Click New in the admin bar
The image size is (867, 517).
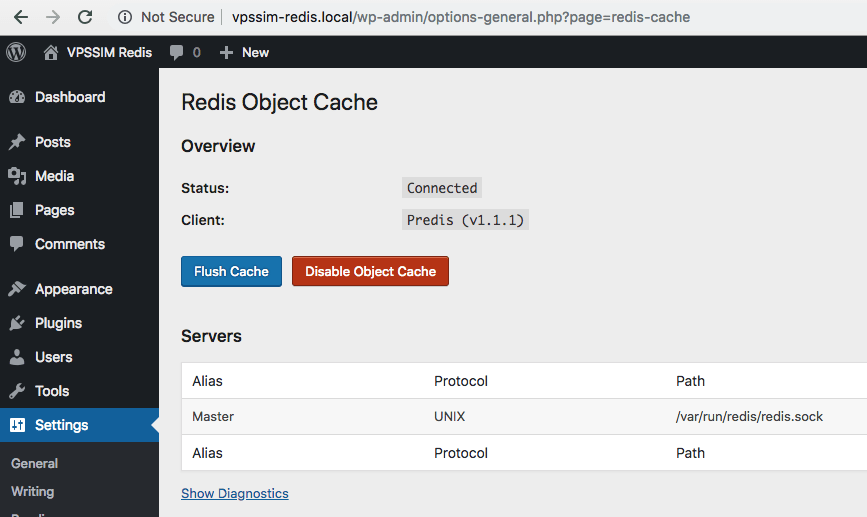coord(255,53)
